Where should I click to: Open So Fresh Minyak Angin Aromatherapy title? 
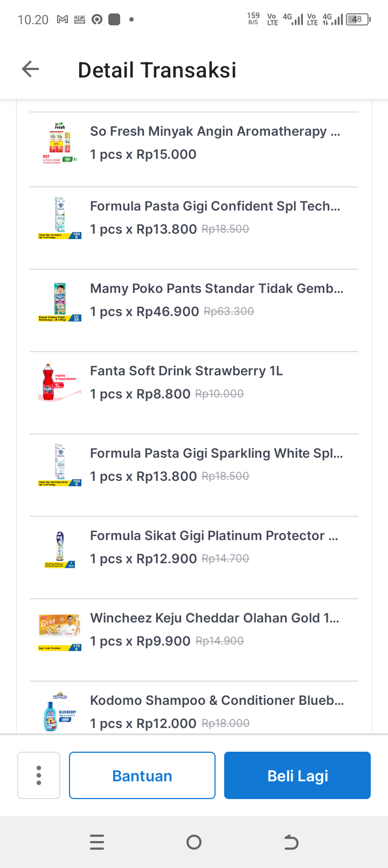point(215,131)
